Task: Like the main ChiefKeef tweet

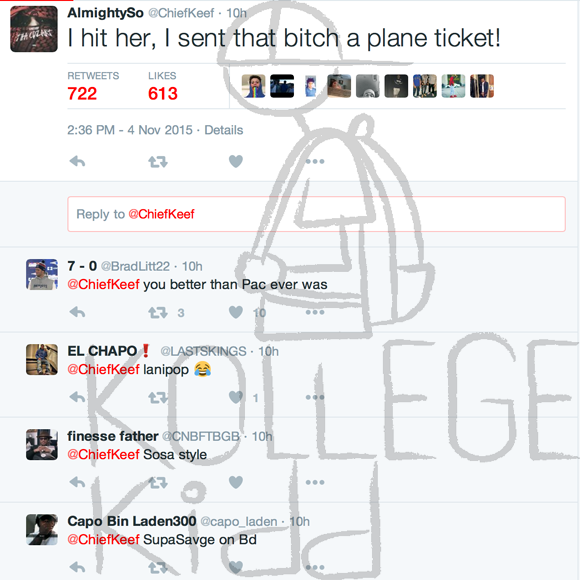Action: (x=236, y=161)
